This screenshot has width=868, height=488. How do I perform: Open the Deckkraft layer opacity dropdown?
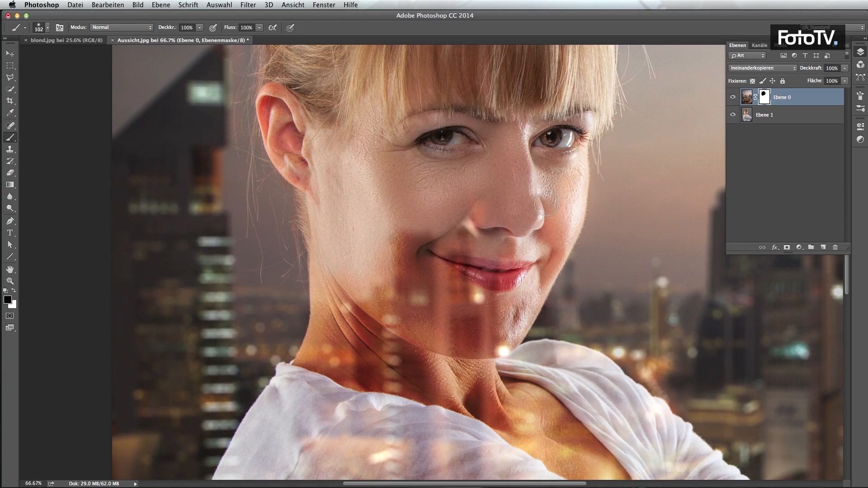pyautogui.click(x=844, y=68)
